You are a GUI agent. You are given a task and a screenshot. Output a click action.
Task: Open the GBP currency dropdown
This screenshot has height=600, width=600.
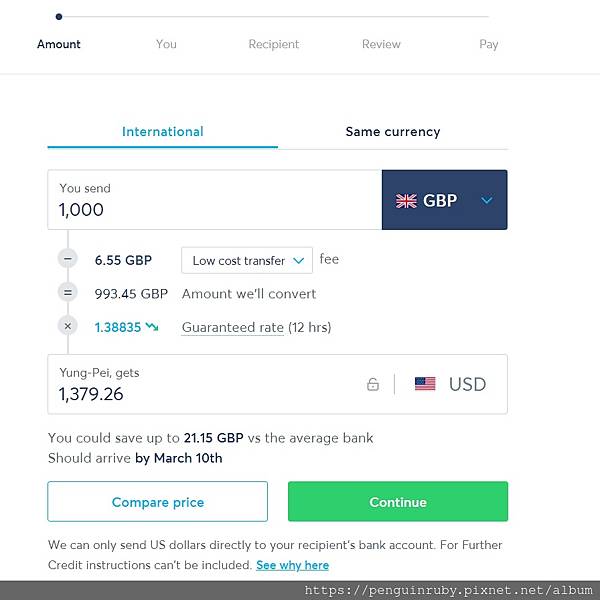click(444, 200)
